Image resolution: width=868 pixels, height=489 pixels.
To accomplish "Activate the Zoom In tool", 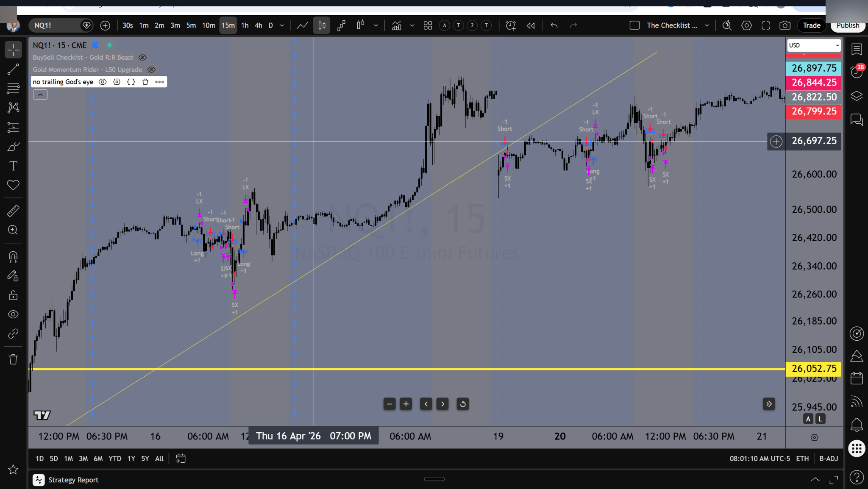I will click(x=13, y=230).
